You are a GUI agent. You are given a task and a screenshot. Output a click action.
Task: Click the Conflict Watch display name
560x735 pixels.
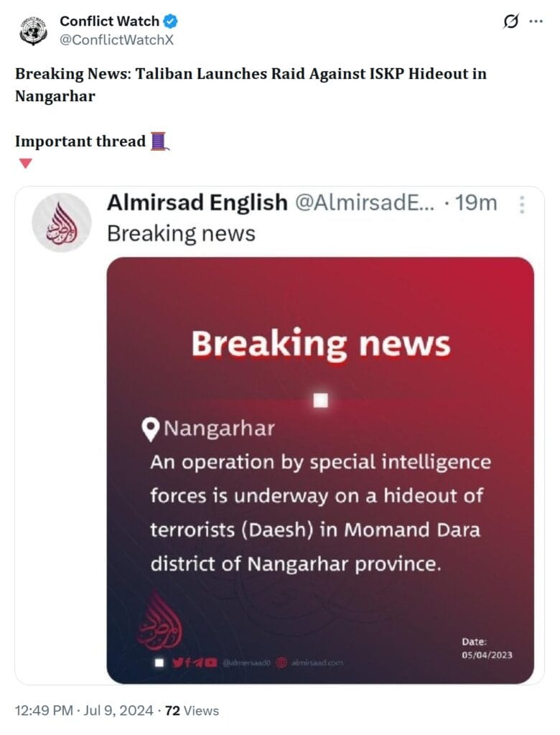[109, 22]
